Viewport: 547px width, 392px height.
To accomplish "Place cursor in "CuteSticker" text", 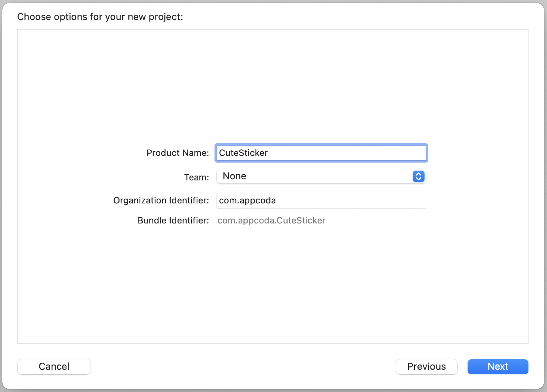I will tap(243, 153).
